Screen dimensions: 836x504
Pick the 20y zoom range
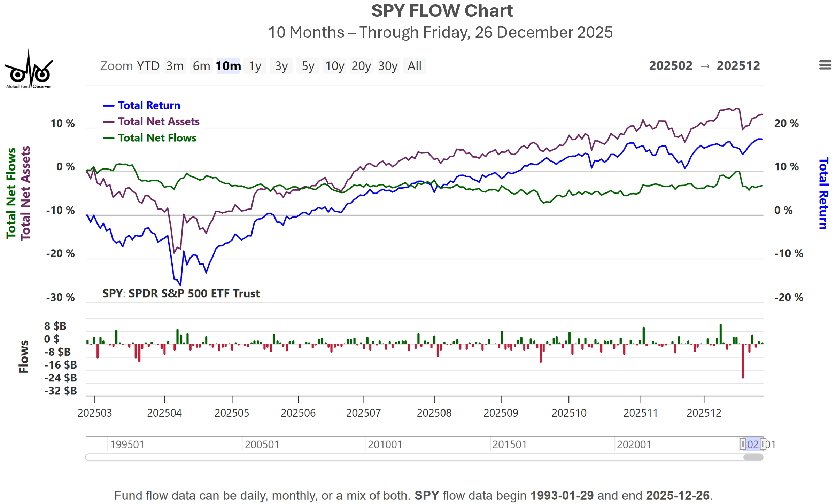(x=361, y=66)
